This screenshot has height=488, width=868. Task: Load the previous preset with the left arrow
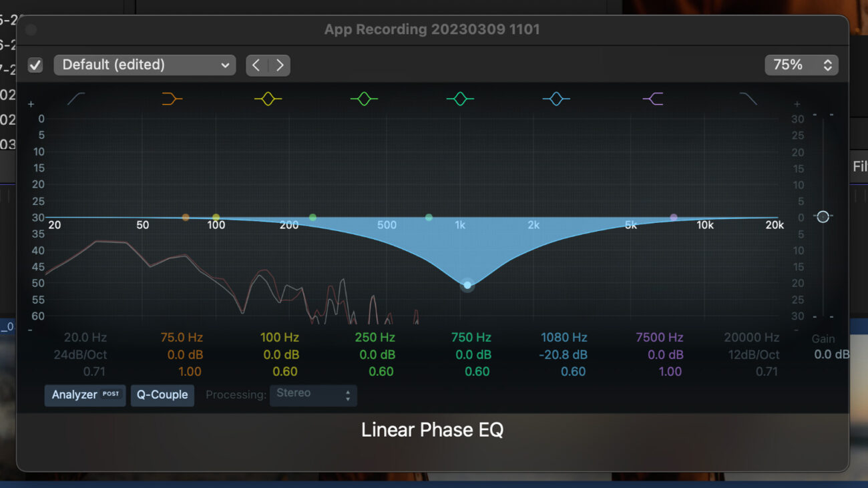tap(256, 65)
